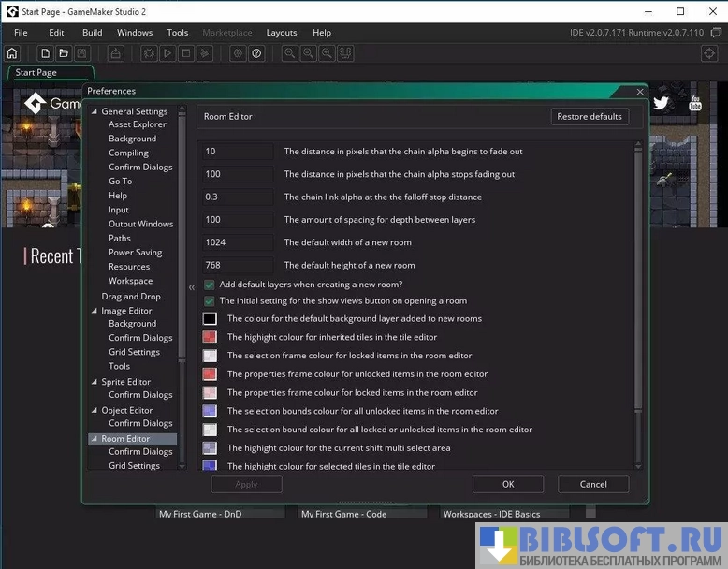The image size is (728, 569).
Task: Select Asset Explorer in the preferences tree
Action: point(137,124)
